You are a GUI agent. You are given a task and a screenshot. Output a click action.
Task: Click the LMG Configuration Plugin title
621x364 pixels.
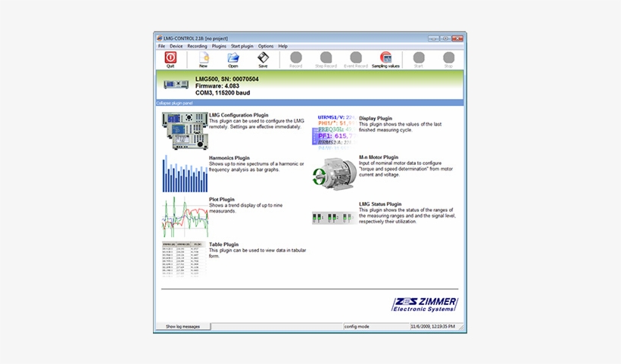(239, 115)
